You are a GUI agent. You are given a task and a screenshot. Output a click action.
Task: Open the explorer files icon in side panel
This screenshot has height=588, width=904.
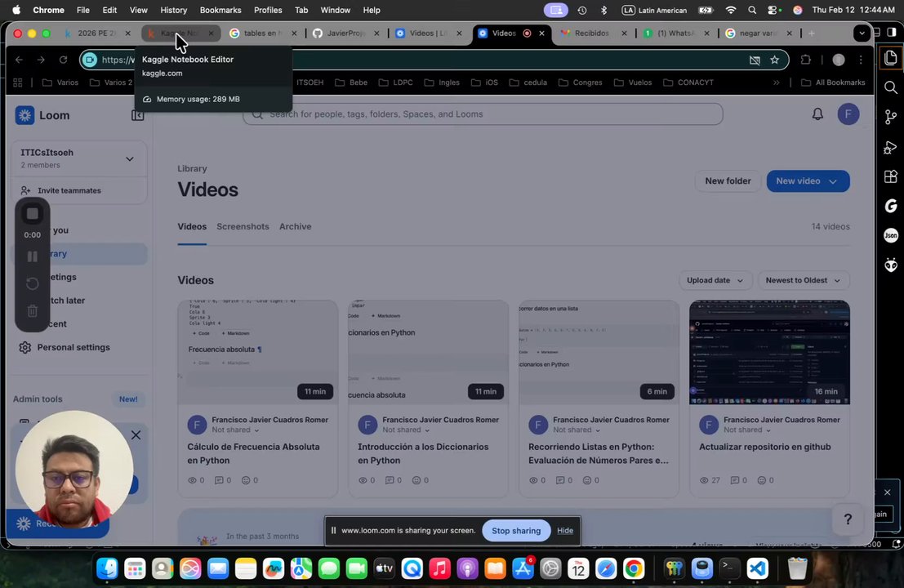(x=891, y=58)
